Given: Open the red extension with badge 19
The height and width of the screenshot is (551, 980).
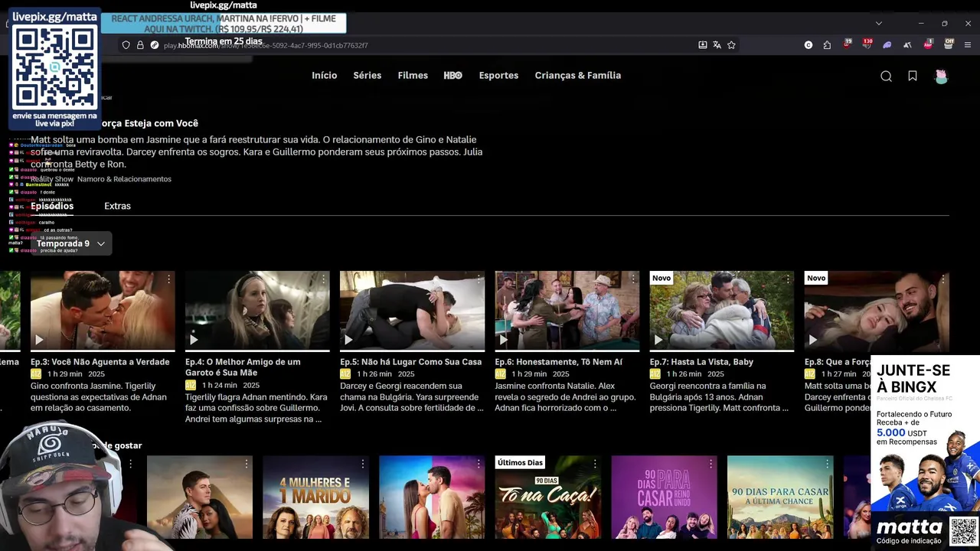Looking at the screenshot, I should [847, 44].
